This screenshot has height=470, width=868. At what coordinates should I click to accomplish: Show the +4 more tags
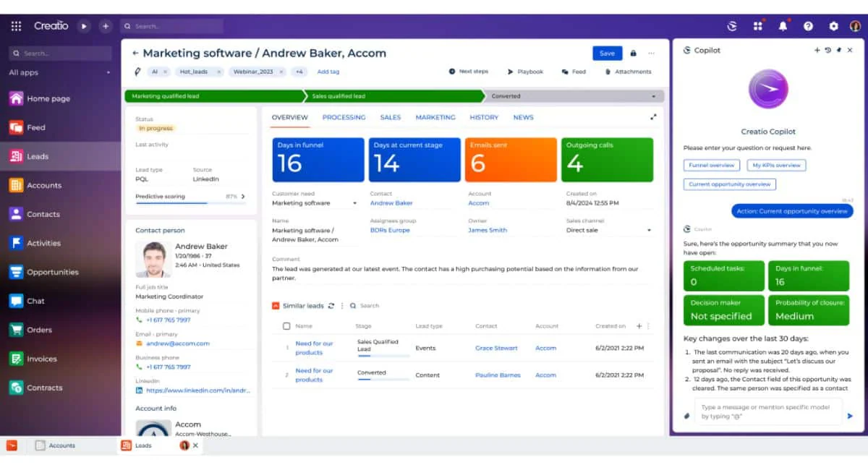coord(299,72)
